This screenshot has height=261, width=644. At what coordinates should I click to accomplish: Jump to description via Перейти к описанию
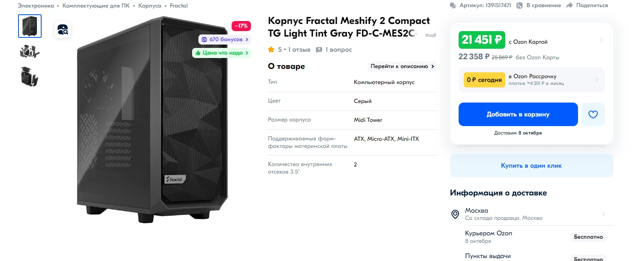(x=402, y=66)
